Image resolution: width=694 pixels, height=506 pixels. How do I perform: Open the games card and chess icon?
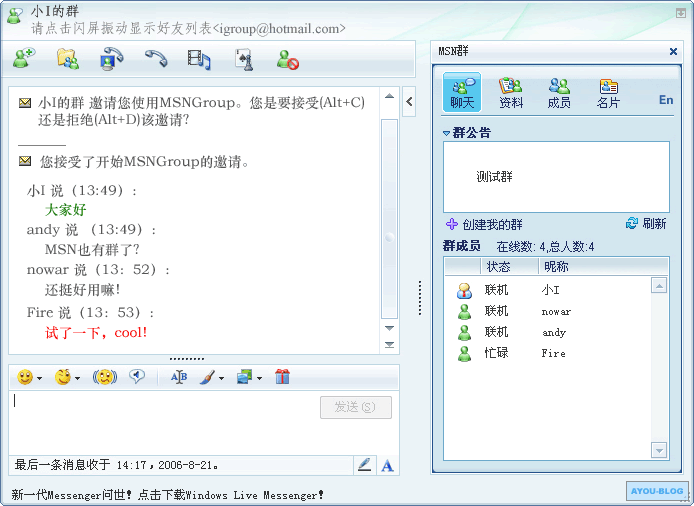(x=244, y=59)
